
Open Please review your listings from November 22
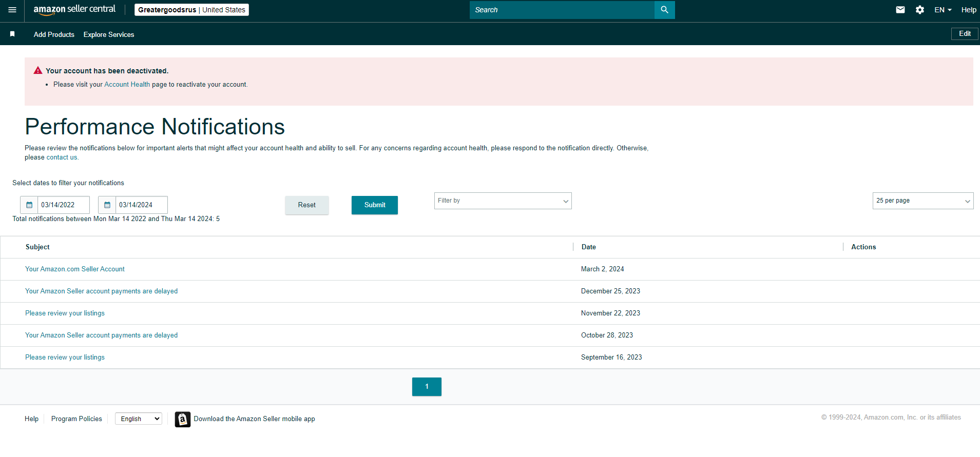65,313
